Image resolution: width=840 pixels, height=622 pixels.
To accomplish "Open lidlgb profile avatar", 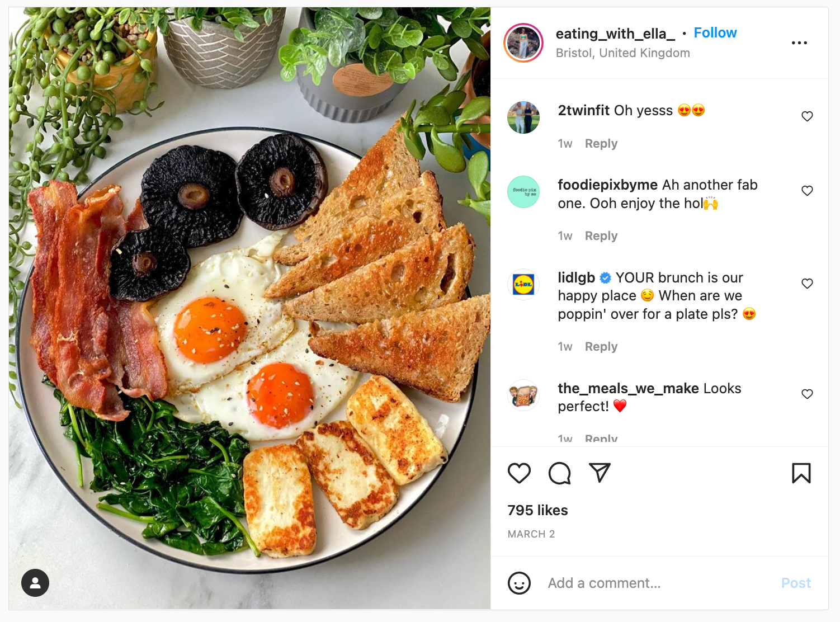I will [x=523, y=284].
